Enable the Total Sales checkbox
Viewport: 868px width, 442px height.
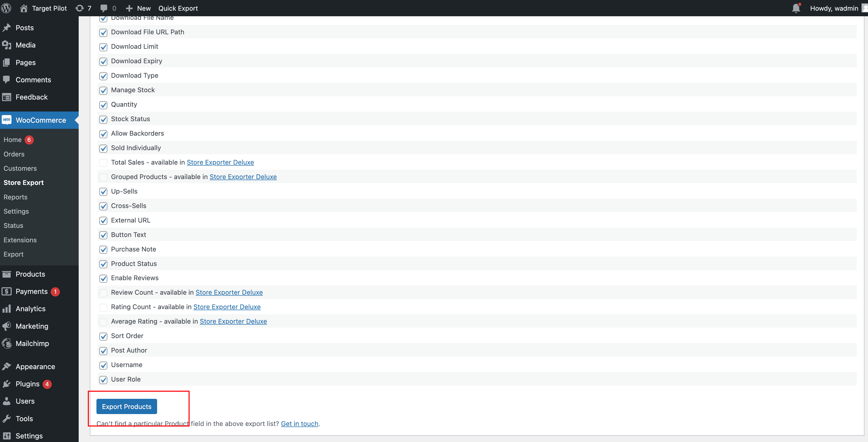tap(103, 163)
